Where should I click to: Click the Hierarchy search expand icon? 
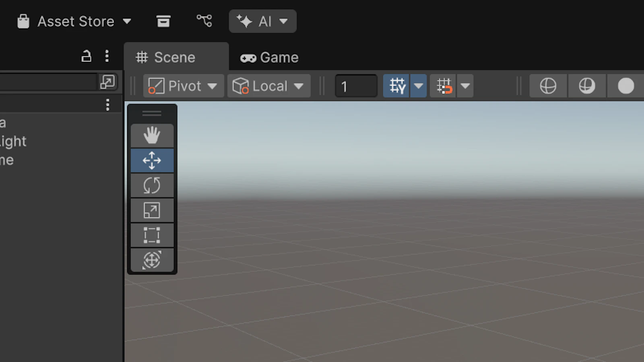108,82
